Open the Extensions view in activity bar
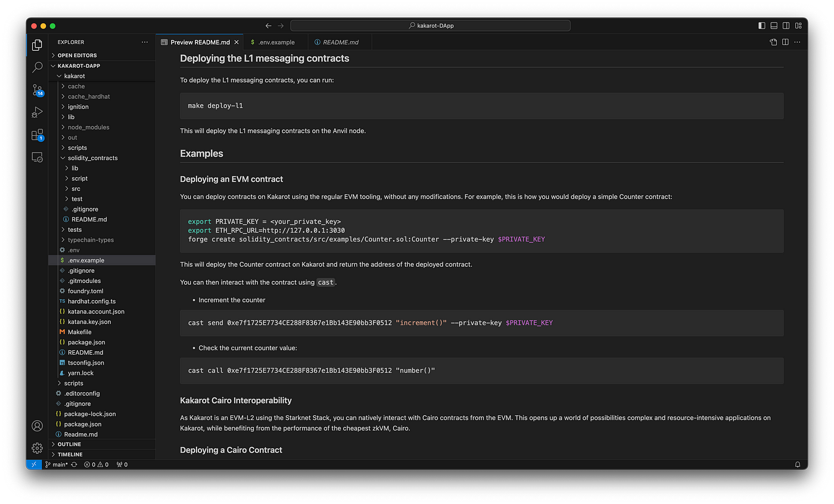834x504 pixels. [37, 135]
